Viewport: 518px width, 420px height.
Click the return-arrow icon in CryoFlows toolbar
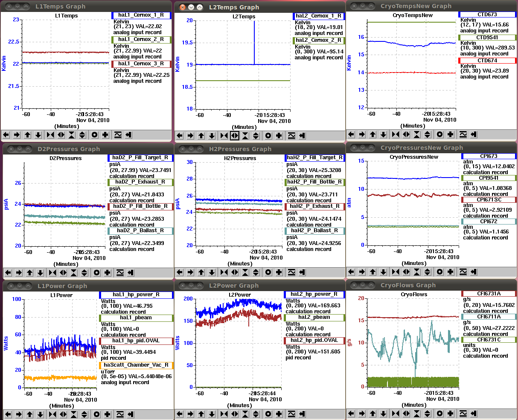[x=474, y=413]
